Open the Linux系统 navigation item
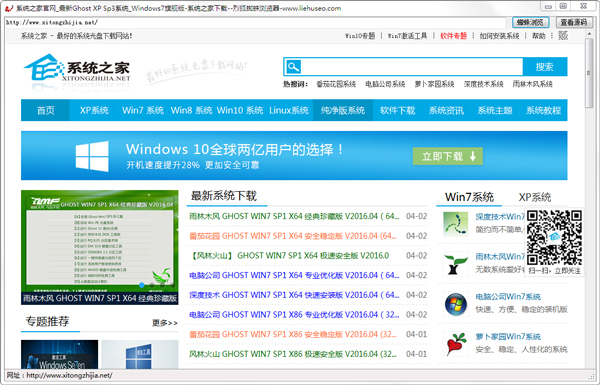The image size is (600, 385). coord(289,110)
